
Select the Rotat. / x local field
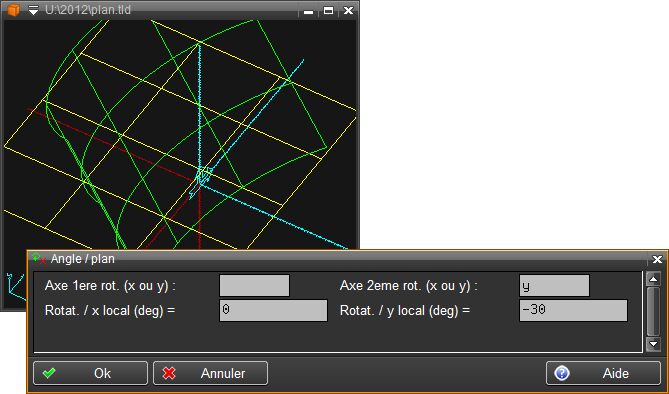coord(273,310)
